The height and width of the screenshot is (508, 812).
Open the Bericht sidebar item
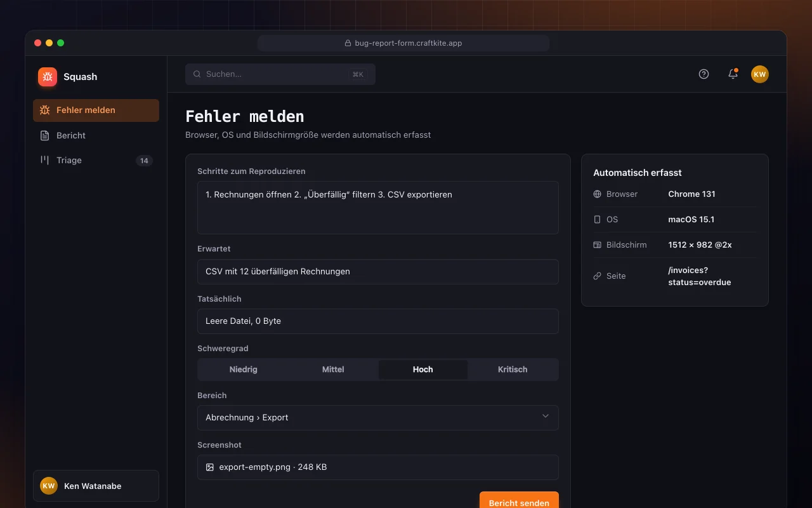click(96, 135)
